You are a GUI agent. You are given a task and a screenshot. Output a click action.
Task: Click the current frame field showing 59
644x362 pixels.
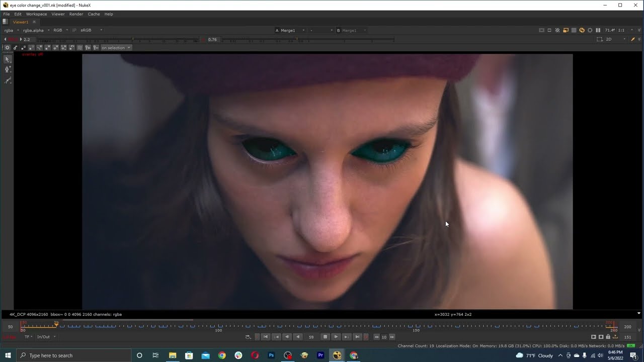pos(311,337)
